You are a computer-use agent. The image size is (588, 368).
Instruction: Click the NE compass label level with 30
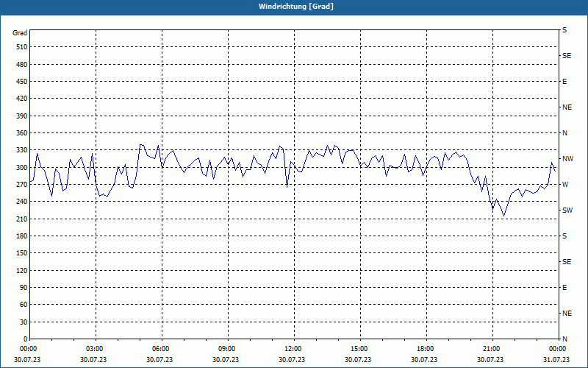567,314
